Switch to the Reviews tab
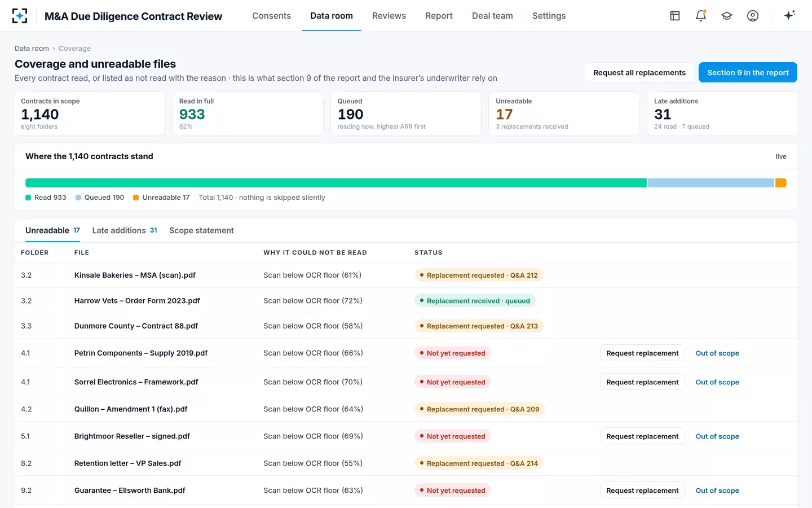 tap(389, 16)
